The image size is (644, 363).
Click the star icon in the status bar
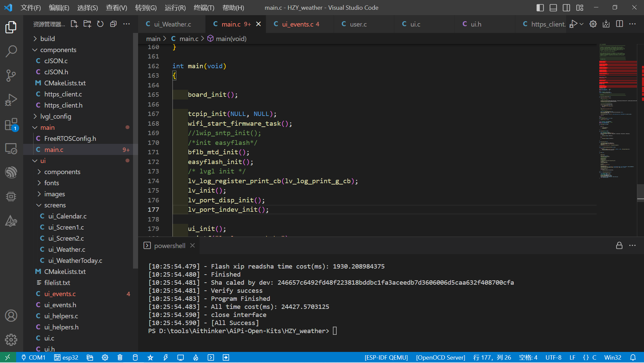click(151, 358)
